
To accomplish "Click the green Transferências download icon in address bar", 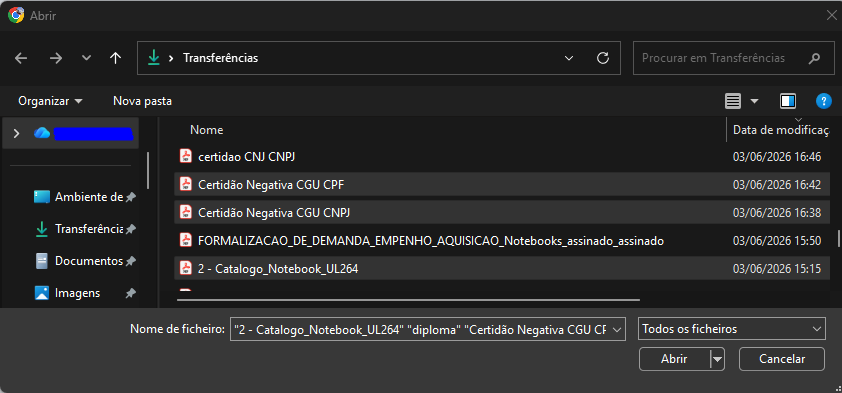I will [154, 57].
